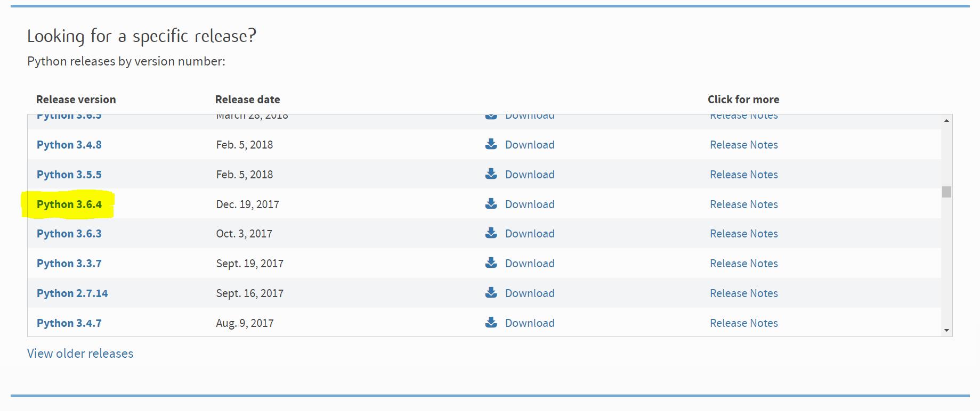Click Download text for Python 3.4.8
Image resolution: width=980 pixels, height=411 pixels.
530,145
